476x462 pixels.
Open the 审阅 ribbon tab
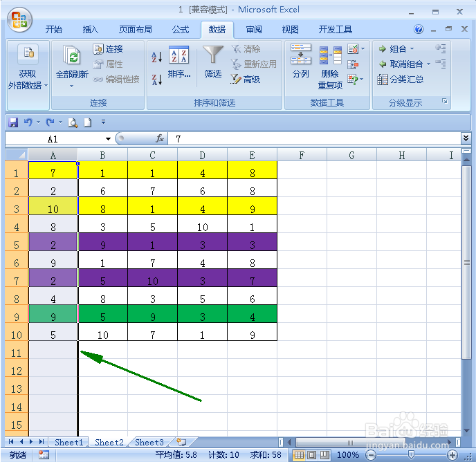coord(254,30)
